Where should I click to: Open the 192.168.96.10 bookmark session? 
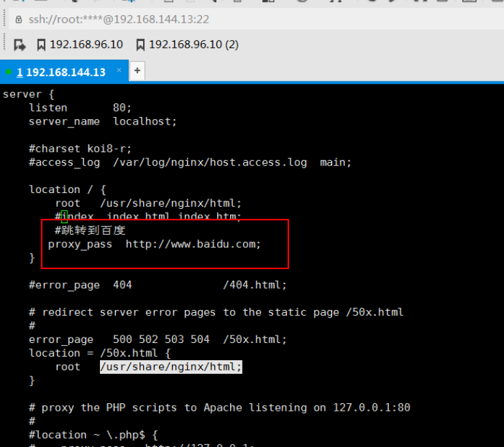80,44
